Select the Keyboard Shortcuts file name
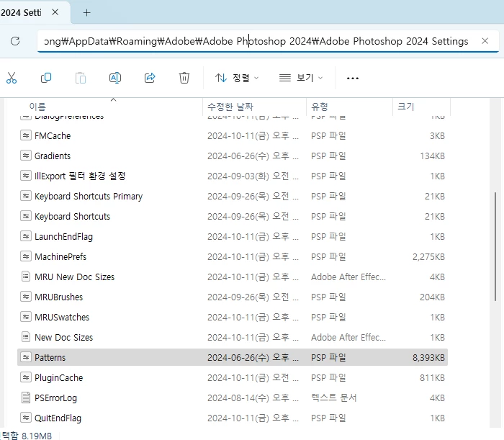Image resolution: width=504 pixels, height=440 pixels. (72, 217)
